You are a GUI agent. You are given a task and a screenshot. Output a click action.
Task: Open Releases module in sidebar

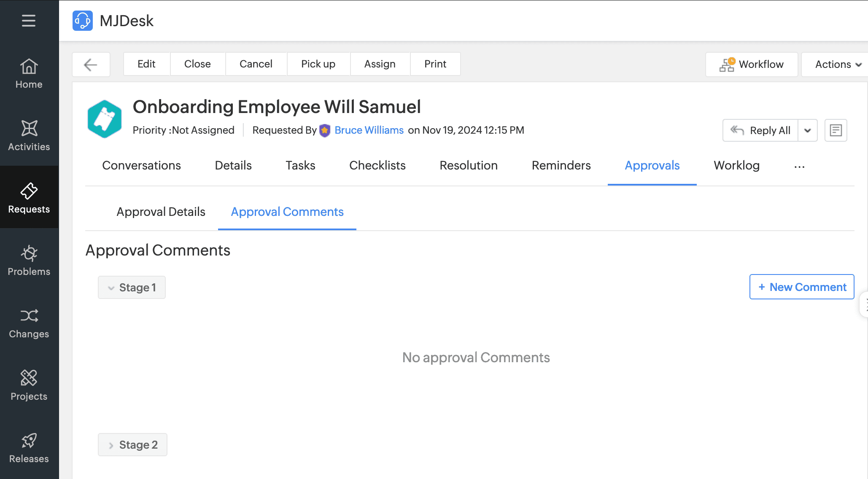coord(29,448)
